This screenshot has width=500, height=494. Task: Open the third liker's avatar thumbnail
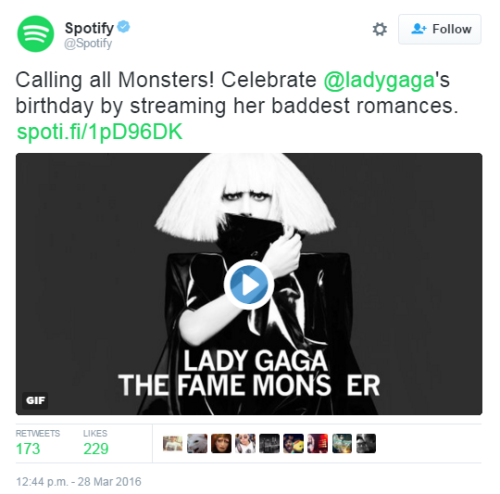click(221, 444)
